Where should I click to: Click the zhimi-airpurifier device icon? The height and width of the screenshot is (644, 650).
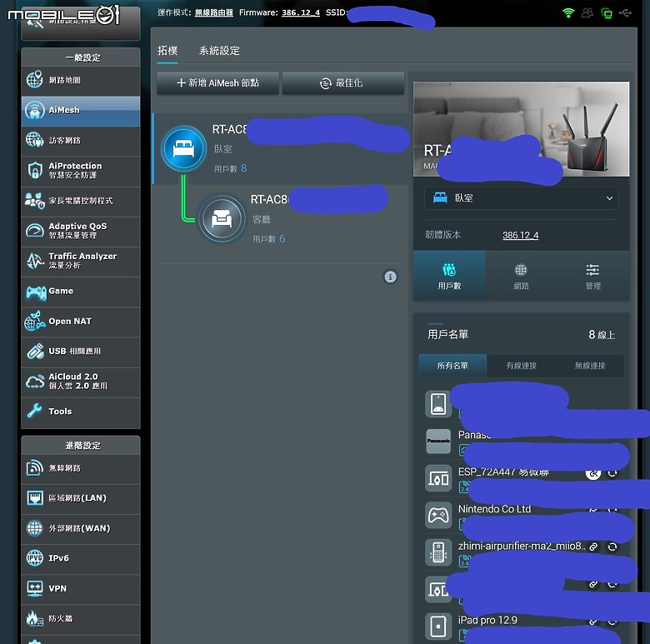pos(438,552)
